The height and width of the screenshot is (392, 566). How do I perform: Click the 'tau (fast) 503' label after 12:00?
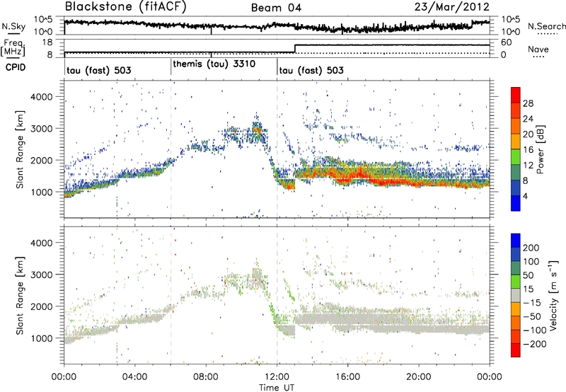(311, 70)
